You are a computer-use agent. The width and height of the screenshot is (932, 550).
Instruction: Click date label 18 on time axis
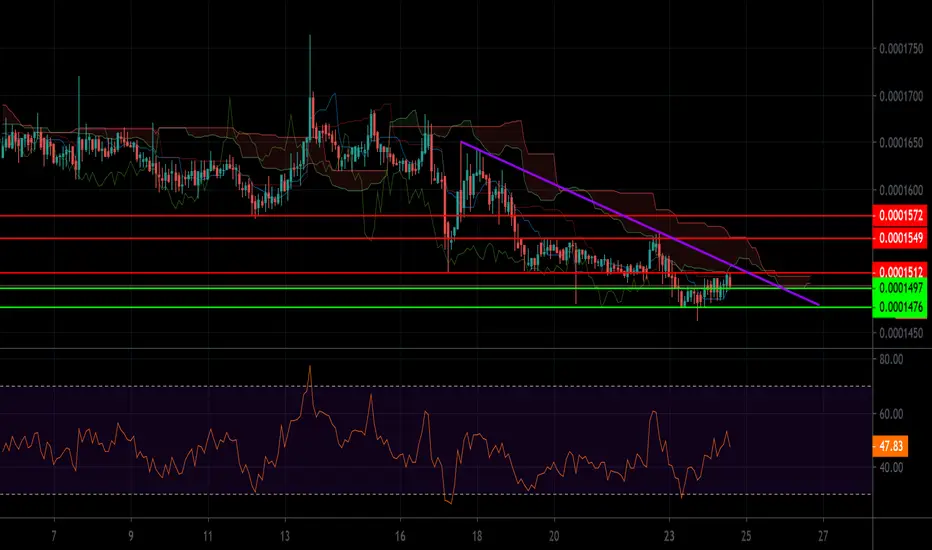point(477,536)
